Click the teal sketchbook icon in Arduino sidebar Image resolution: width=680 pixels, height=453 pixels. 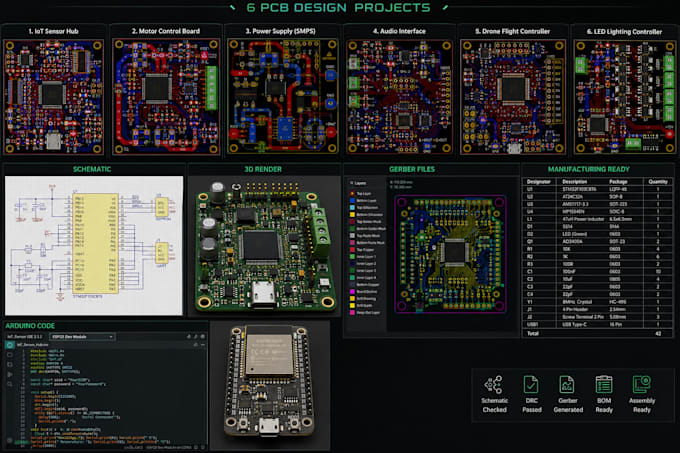click(10, 345)
